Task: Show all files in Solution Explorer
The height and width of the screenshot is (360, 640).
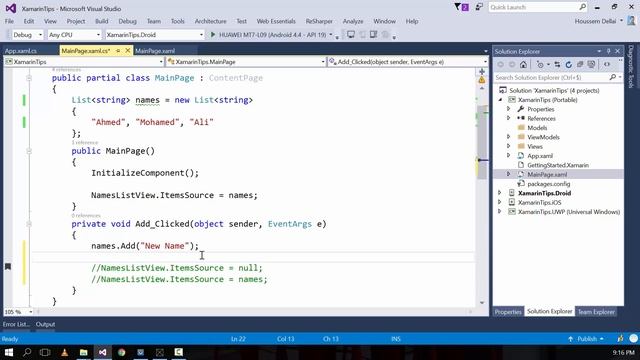Action: (x=591, y=64)
